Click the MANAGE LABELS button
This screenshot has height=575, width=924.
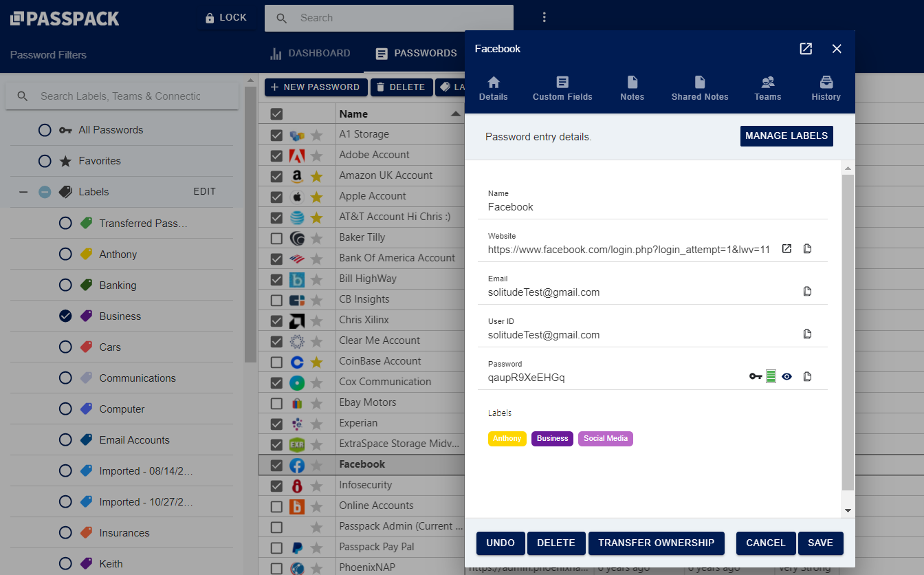786,136
